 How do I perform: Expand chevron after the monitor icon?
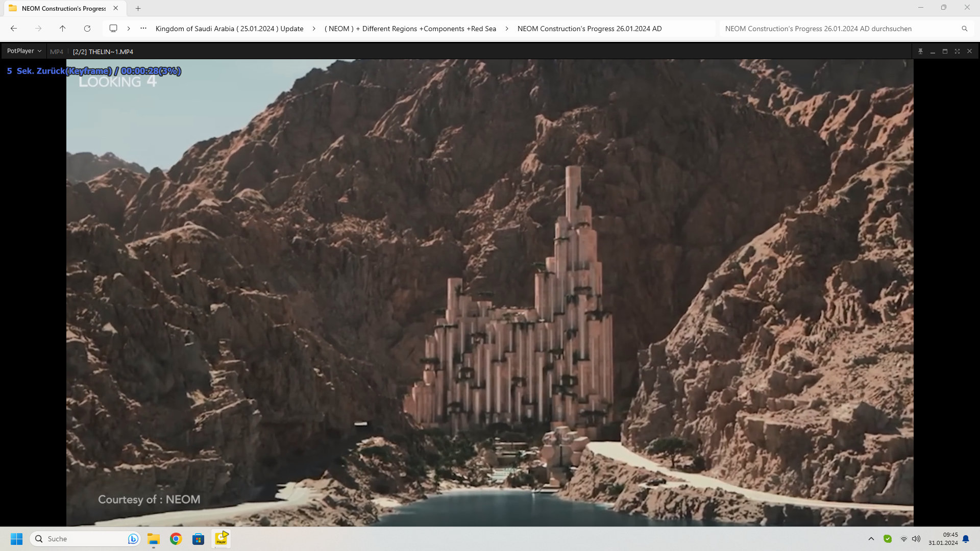click(x=129, y=29)
